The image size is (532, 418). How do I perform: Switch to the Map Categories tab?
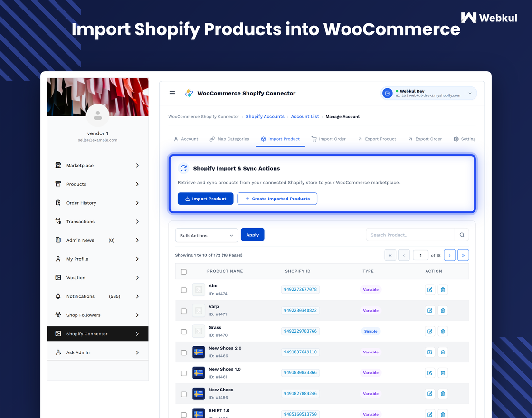[x=229, y=139]
